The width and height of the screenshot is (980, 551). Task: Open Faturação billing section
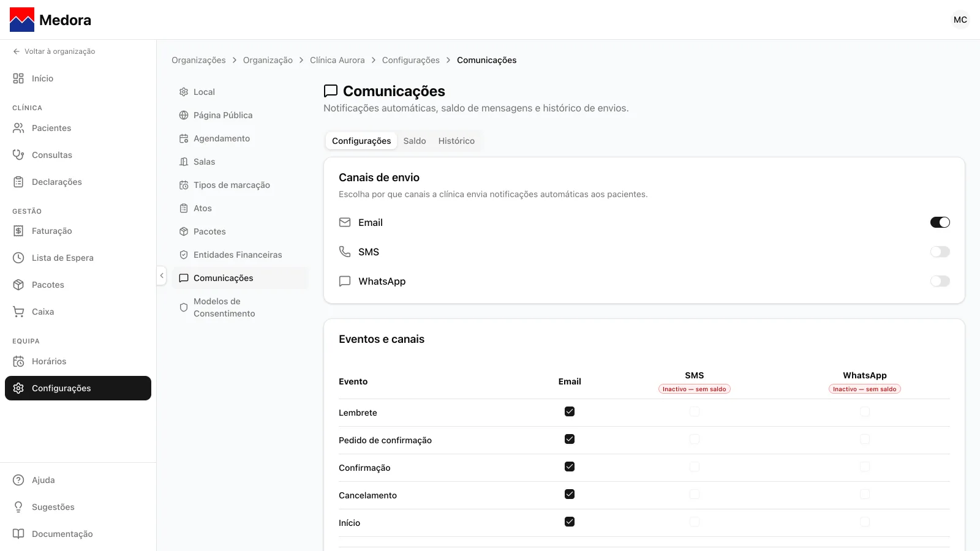(78, 231)
